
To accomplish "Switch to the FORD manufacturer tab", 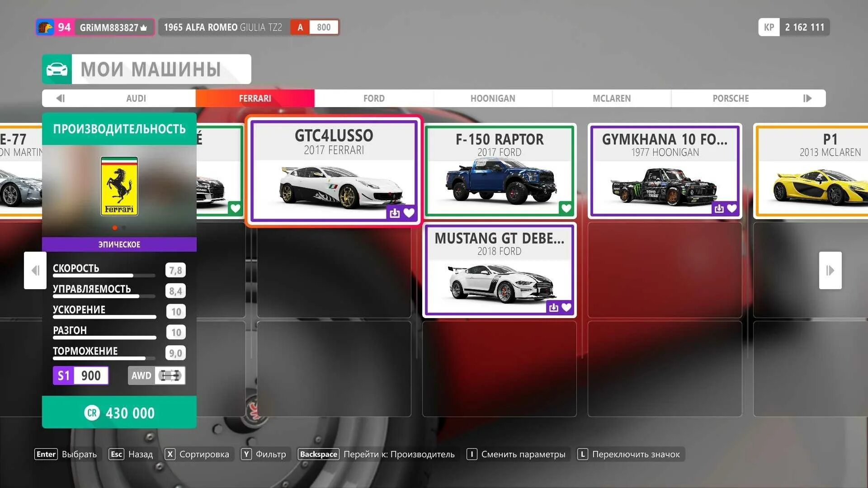I will coord(374,98).
